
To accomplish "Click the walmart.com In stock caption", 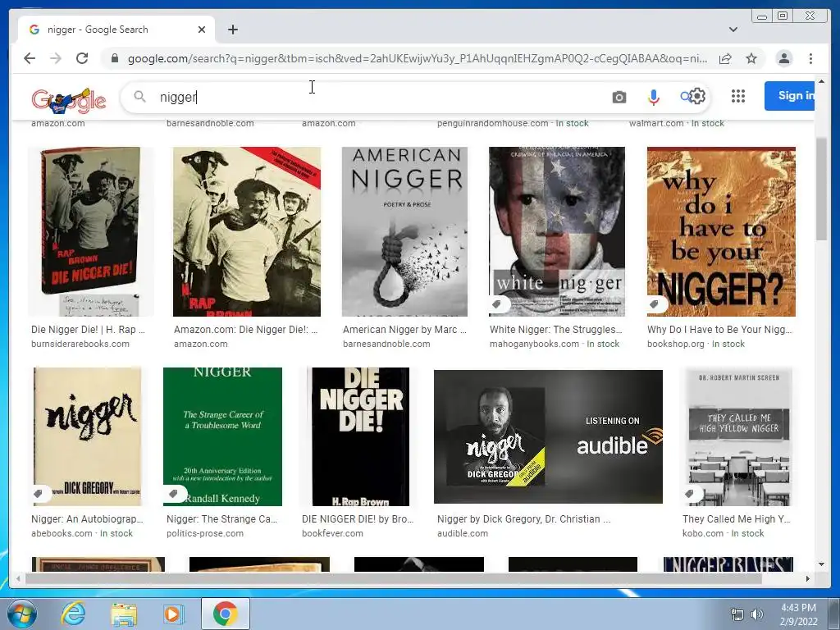I will [677, 123].
